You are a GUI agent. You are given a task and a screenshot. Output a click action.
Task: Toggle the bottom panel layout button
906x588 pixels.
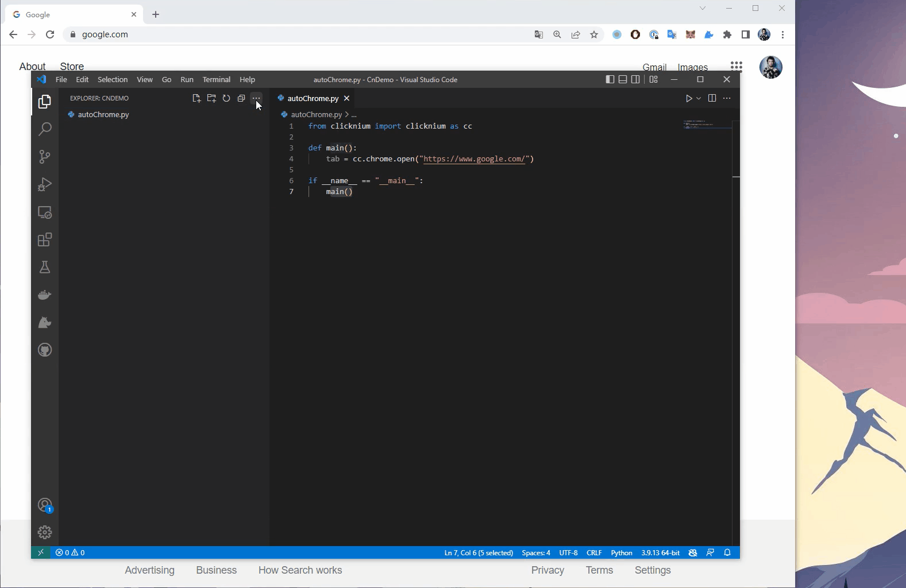pyautogui.click(x=623, y=79)
